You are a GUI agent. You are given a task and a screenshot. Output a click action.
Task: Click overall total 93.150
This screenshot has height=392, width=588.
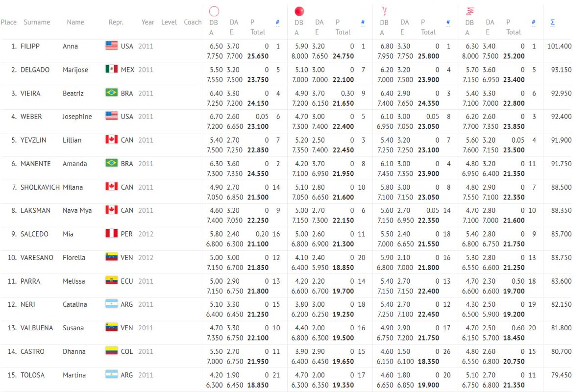[x=562, y=70]
